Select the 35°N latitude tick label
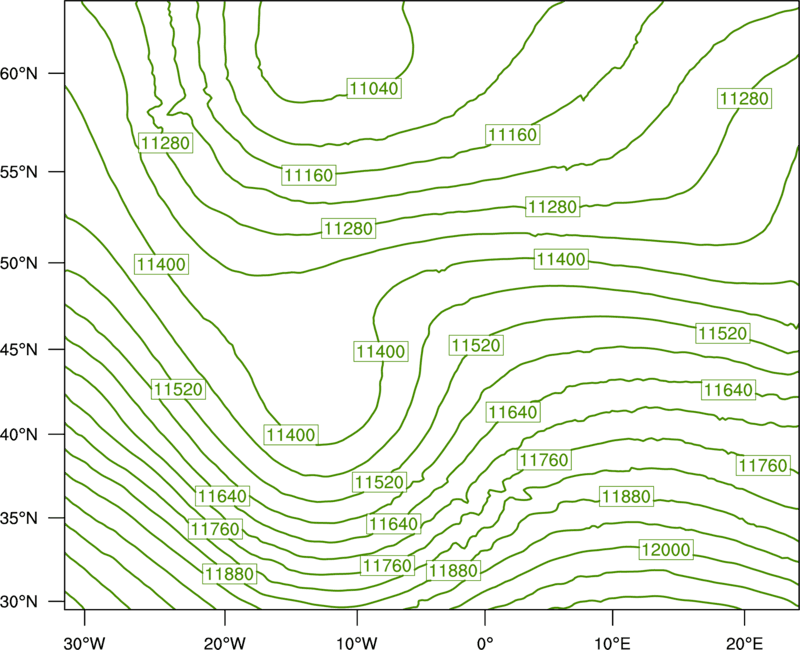Screen dimensions: 800x650 click(x=19, y=518)
